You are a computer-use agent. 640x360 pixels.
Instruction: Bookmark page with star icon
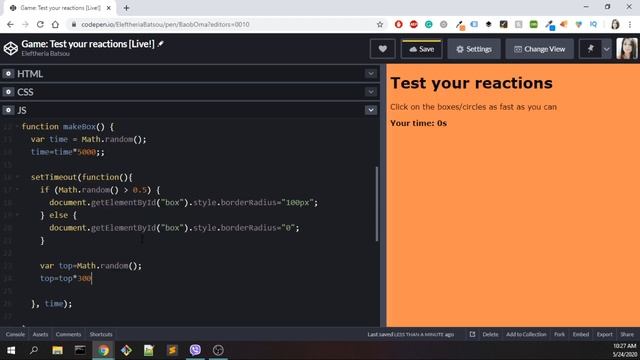[x=380, y=24]
